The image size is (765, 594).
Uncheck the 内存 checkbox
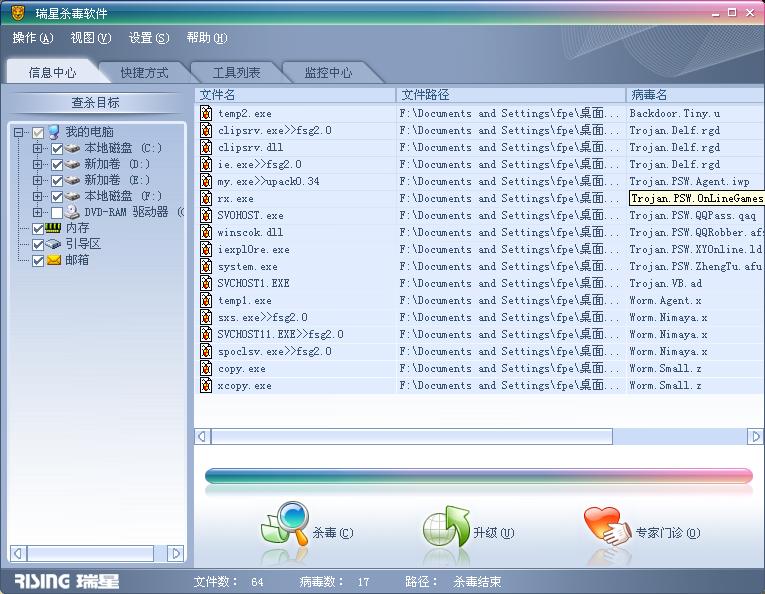38,228
